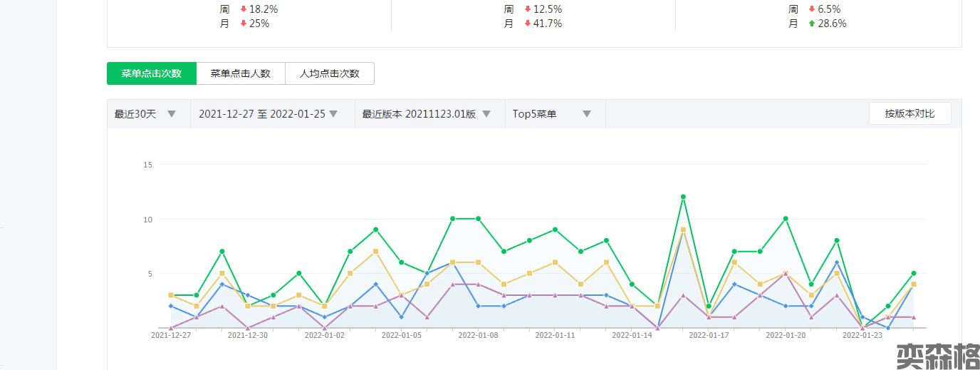Click the 按版本对比 button
The height and width of the screenshot is (370, 980).
tap(909, 113)
